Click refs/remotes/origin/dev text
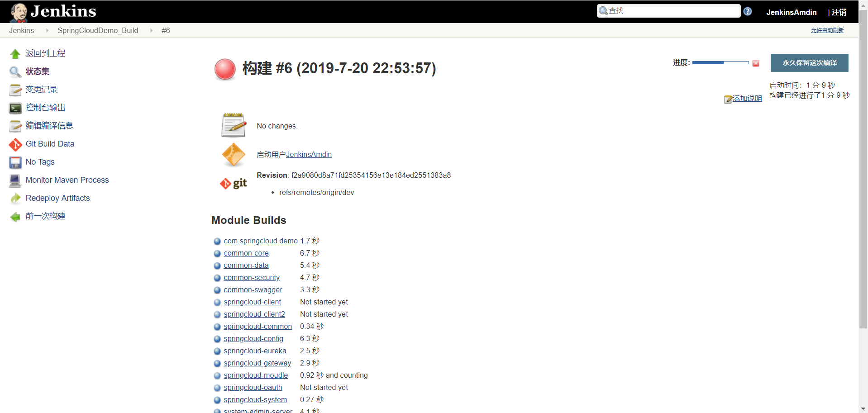The height and width of the screenshot is (413, 868). (x=317, y=193)
